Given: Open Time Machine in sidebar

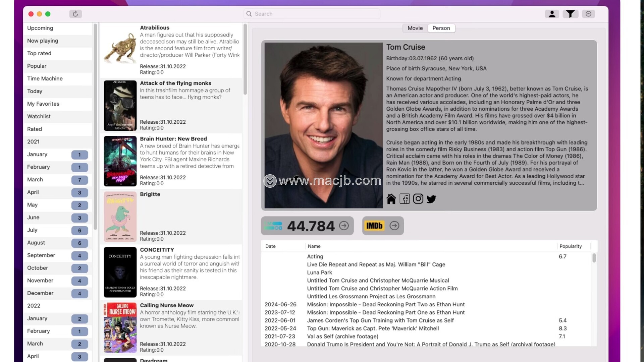Looking at the screenshot, I should (x=58, y=78).
